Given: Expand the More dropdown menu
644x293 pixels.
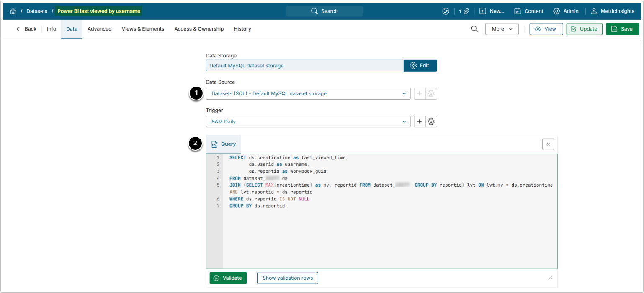Looking at the screenshot, I should (502, 29).
